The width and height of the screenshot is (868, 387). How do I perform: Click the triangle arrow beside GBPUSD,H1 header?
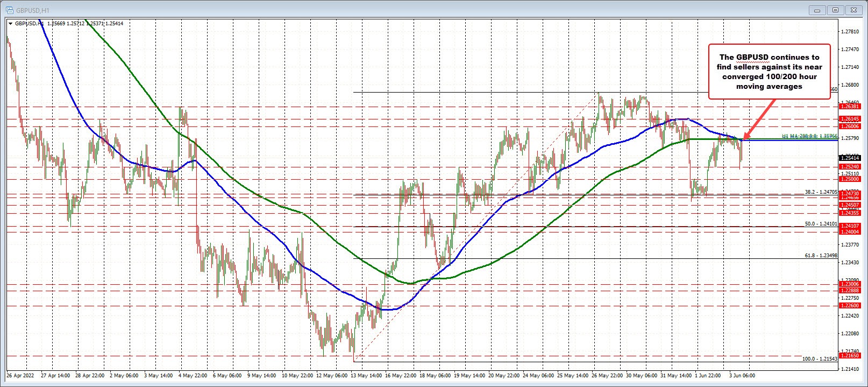tap(10, 24)
